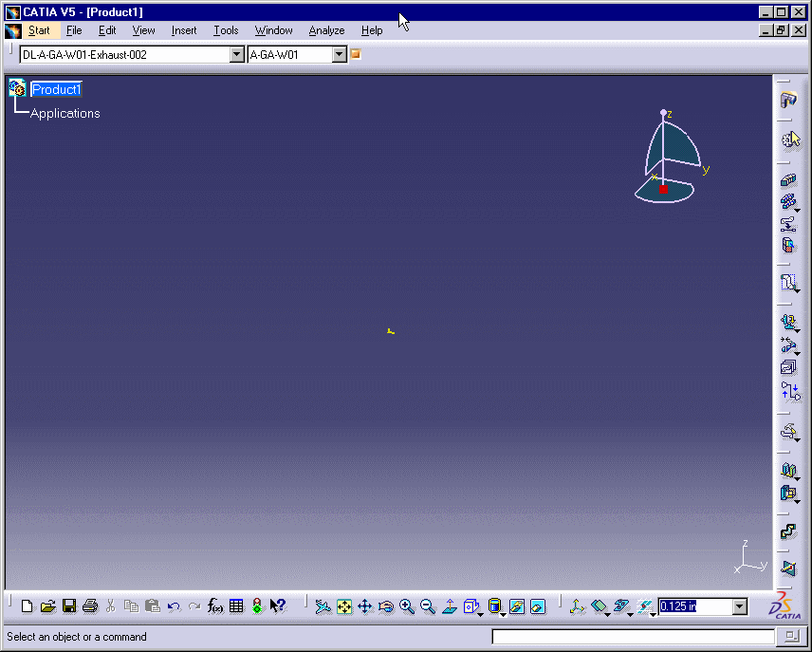Expand the A-GA-W01 combo box
This screenshot has height=652, width=812.
tap(340, 55)
